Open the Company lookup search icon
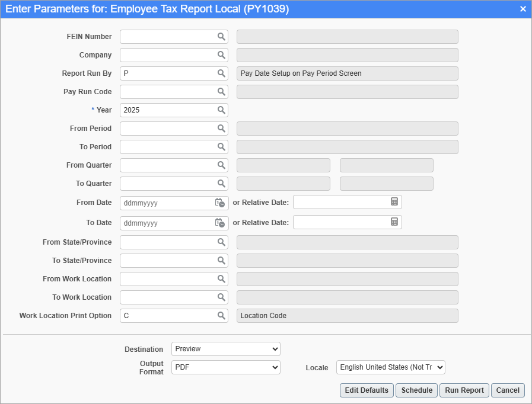532x404 pixels. (x=222, y=55)
